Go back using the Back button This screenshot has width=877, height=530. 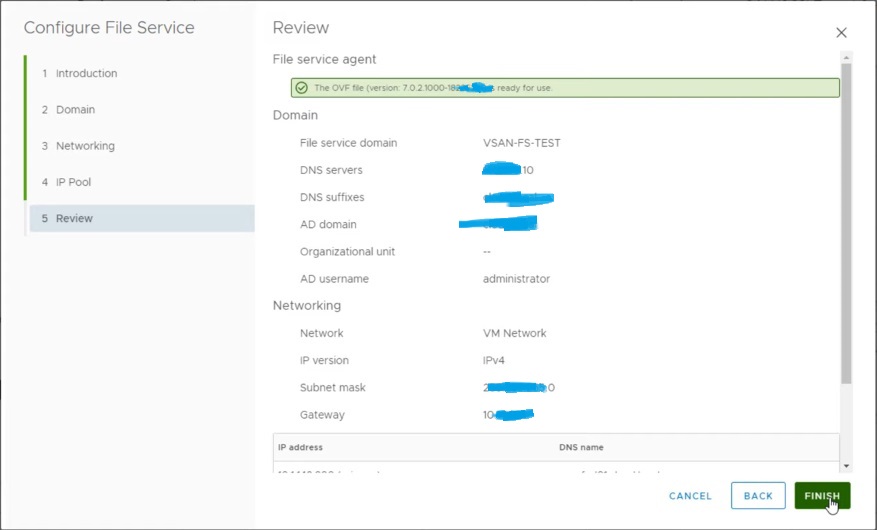(x=757, y=496)
